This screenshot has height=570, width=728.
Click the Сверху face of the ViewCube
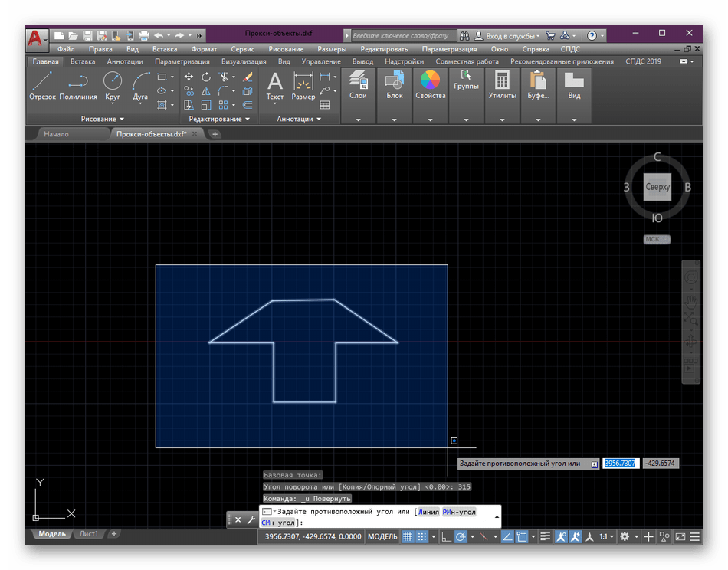(657, 187)
